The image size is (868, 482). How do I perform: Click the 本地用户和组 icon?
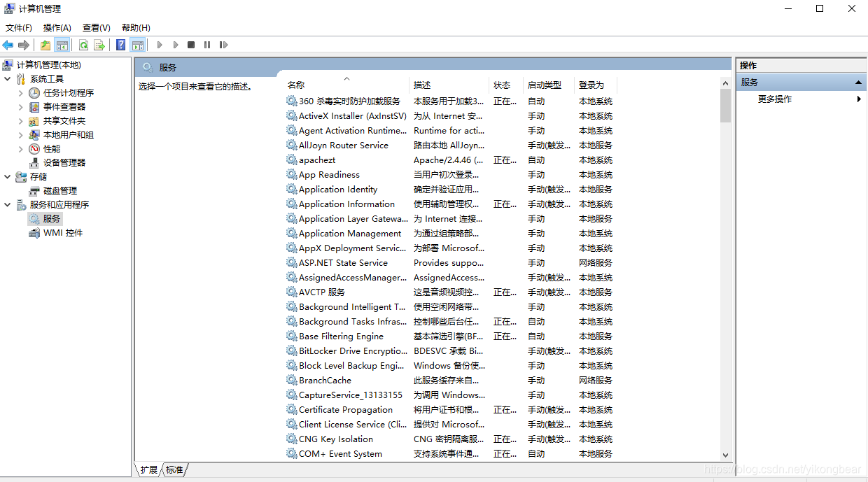coord(34,135)
